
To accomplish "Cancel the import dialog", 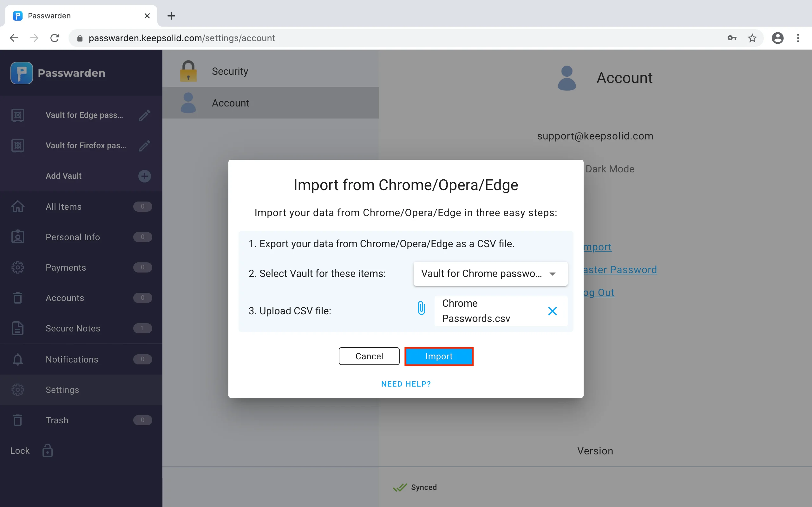I will [x=369, y=356].
